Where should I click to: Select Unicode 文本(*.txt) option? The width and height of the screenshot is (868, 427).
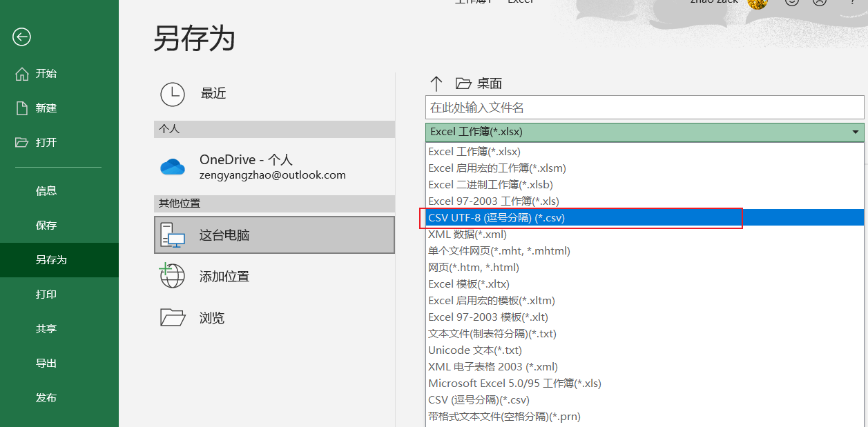(x=644, y=350)
